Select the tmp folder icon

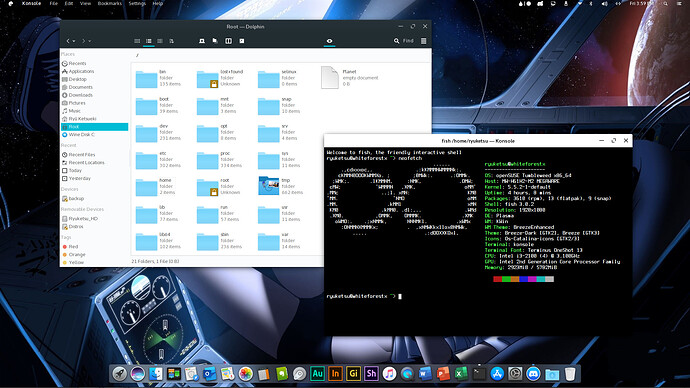tap(268, 186)
